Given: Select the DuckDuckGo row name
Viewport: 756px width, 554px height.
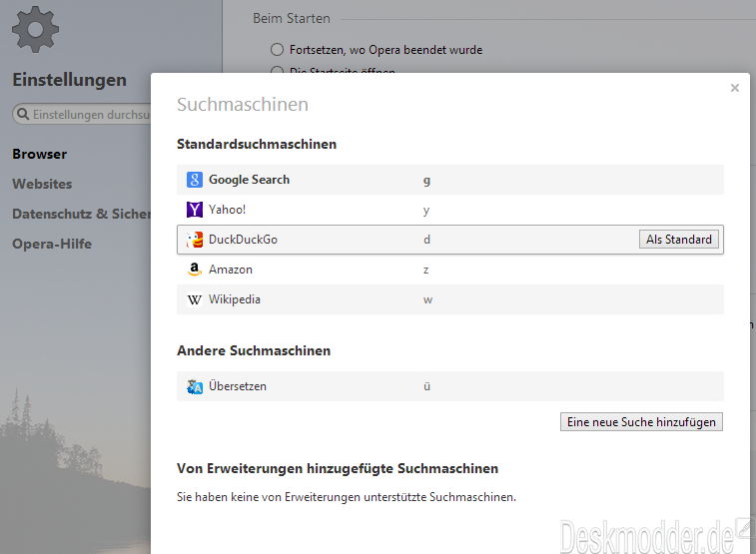Looking at the screenshot, I should (243, 240).
